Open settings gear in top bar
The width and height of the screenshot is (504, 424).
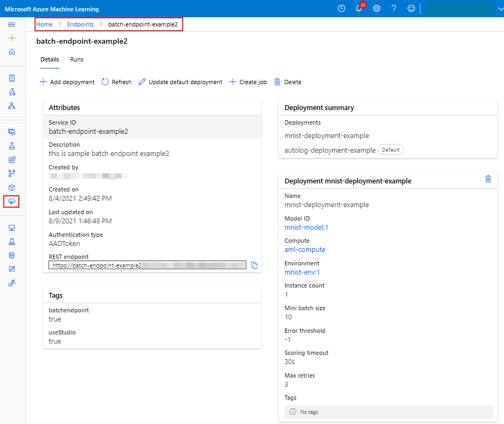(x=377, y=9)
